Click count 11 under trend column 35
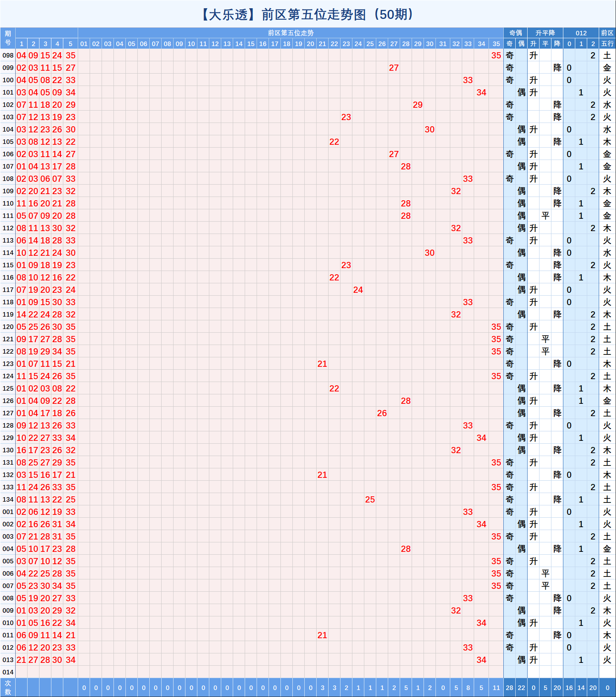The height and width of the screenshot is (697, 616). coord(496,688)
